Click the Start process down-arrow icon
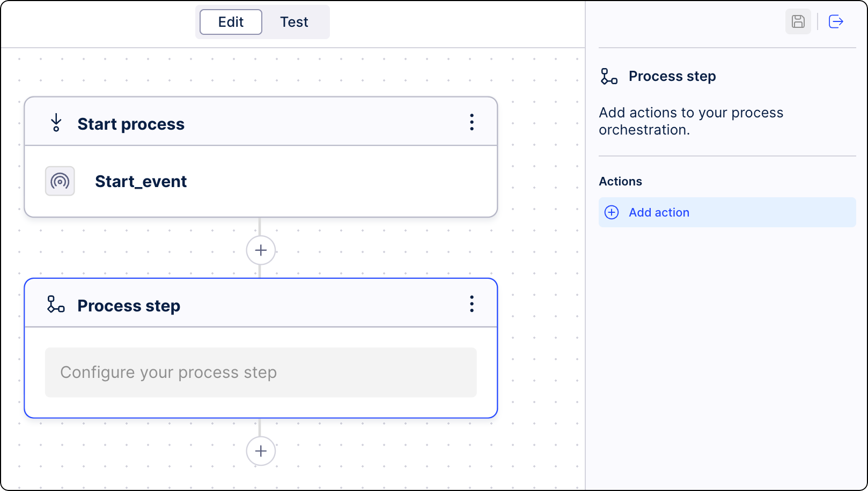Viewport: 868px width, 491px height. point(56,123)
